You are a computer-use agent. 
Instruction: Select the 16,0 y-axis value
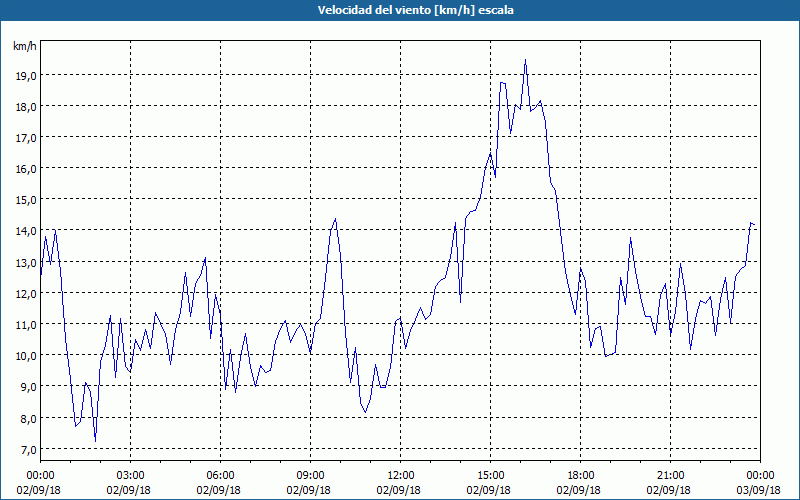coord(26,169)
